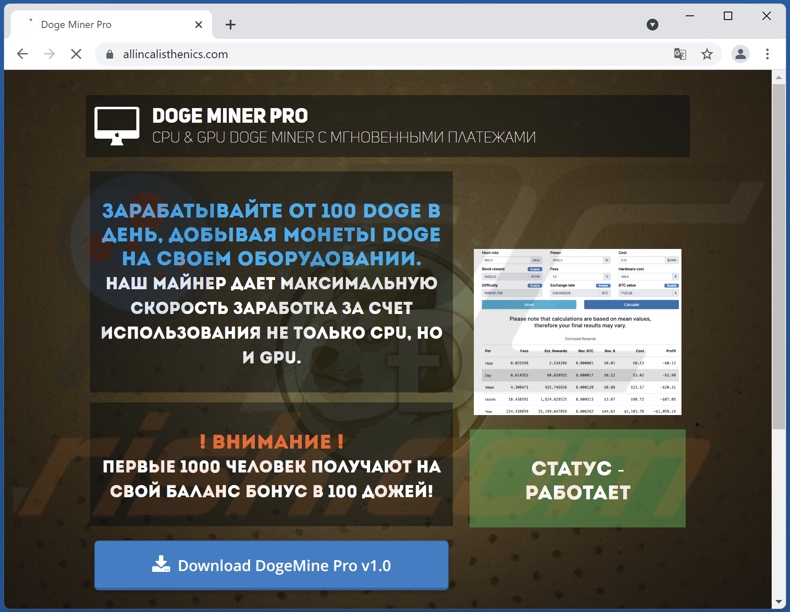Click the scrollbar down arrow
Viewport: 790px width, 612px height.
(778, 601)
